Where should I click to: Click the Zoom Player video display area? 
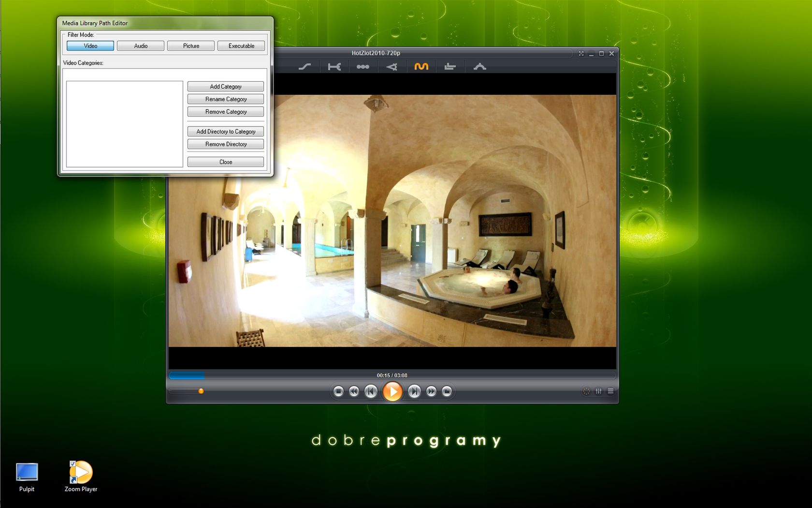(392, 221)
